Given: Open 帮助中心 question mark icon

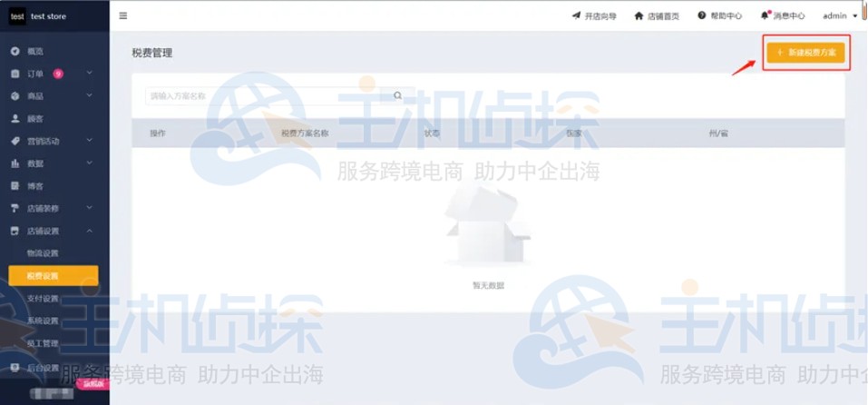Looking at the screenshot, I should tap(702, 15).
